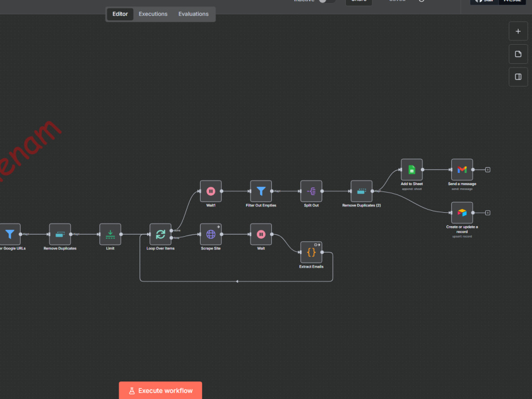532x399 pixels.
Task: Click the 'send: message' subtitle text
Action: click(462, 189)
